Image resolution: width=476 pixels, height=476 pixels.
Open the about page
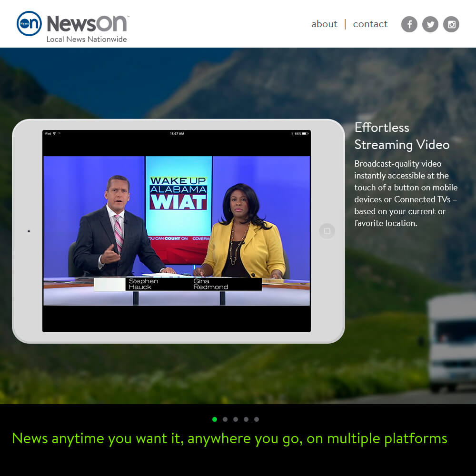pyautogui.click(x=324, y=24)
